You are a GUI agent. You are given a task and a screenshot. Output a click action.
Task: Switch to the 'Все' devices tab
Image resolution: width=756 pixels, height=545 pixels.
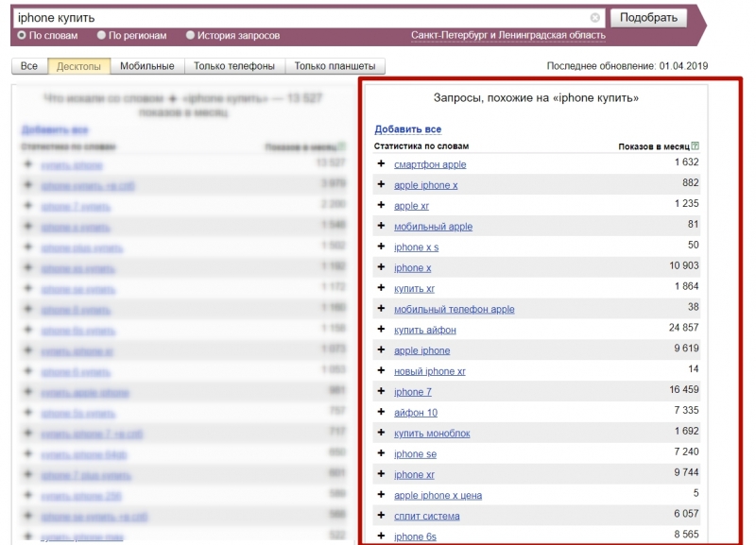pyautogui.click(x=29, y=66)
